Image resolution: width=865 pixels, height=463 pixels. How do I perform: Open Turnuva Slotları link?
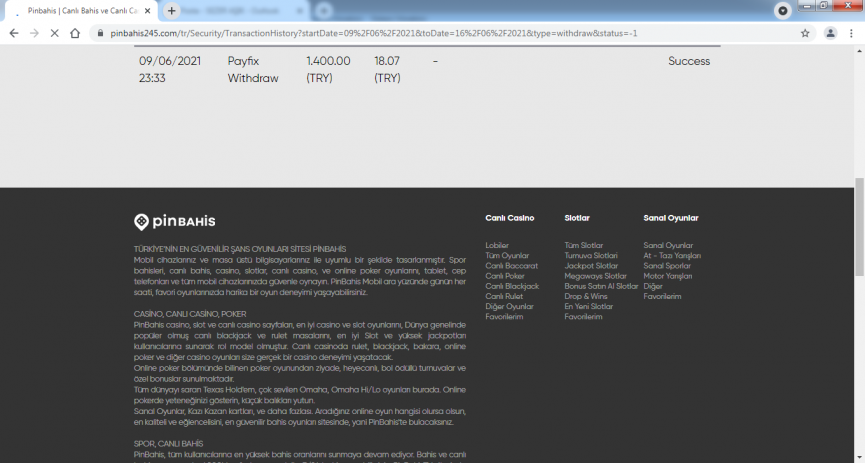tap(591, 256)
